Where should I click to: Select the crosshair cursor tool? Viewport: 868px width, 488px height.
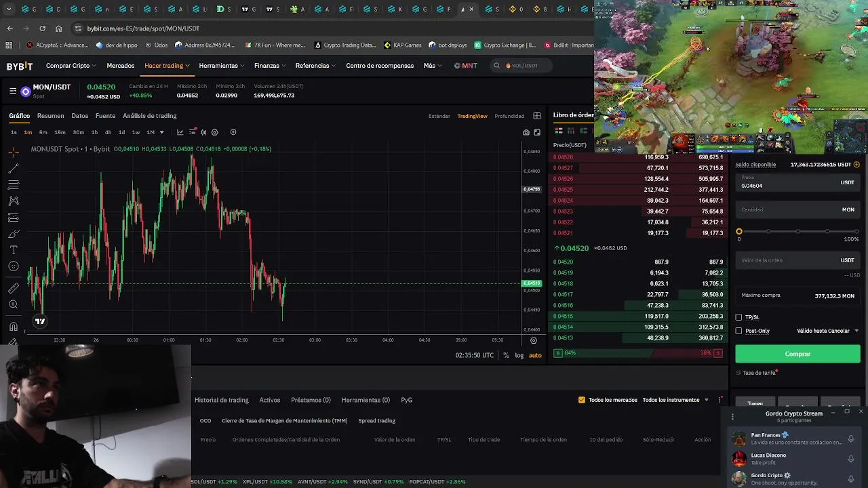(x=14, y=152)
